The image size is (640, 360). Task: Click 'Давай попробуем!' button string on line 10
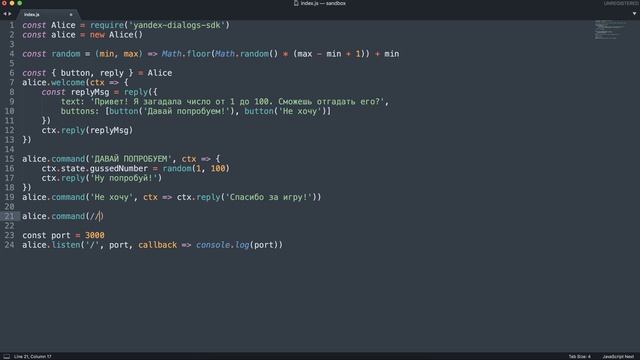(x=186, y=111)
